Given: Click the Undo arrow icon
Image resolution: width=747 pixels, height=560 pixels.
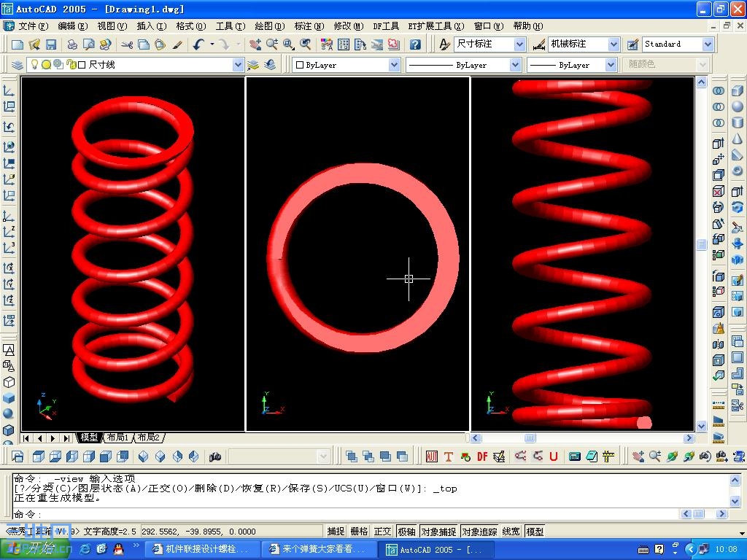Looking at the screenshot, I should click(198, 44).
